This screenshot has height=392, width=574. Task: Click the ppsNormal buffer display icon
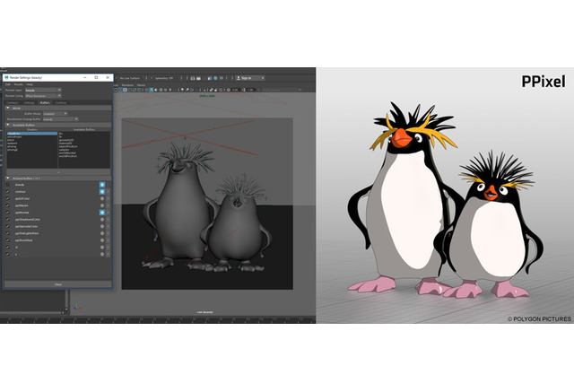click(102, 212)
